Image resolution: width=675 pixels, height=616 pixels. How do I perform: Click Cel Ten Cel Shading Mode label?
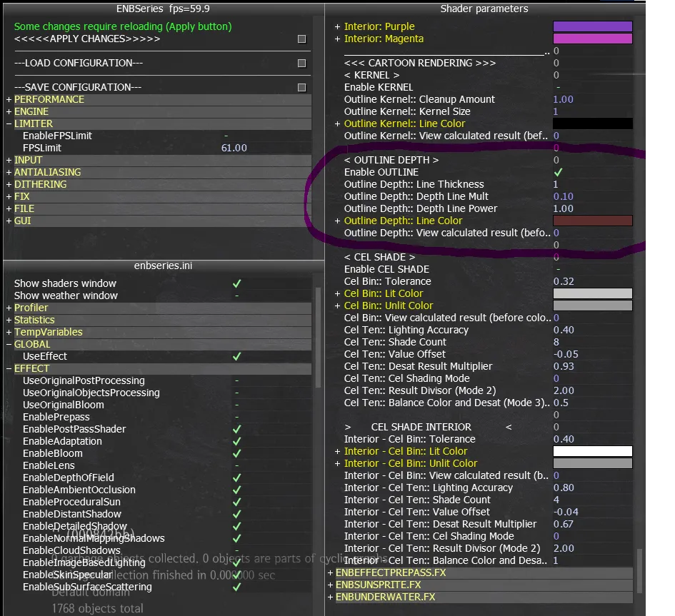(407, 378)
